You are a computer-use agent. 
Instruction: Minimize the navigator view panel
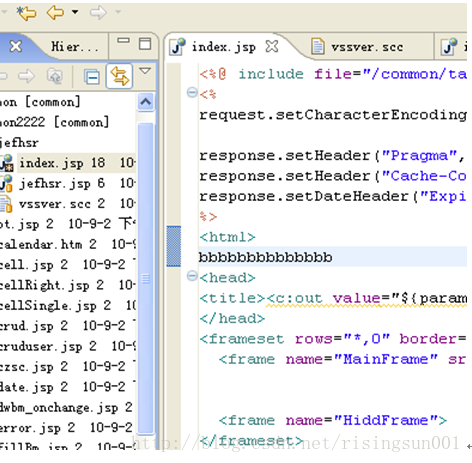pyautogui.click(x=123, y=41)
